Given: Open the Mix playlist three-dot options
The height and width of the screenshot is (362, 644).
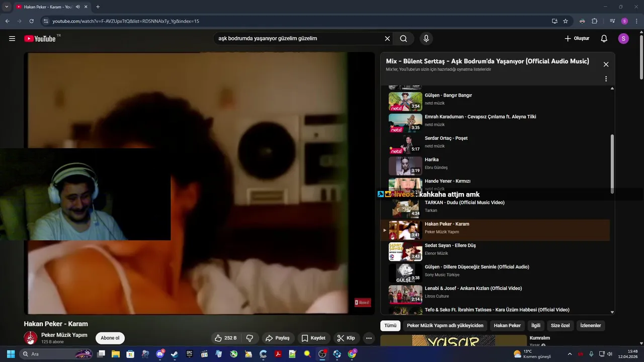Looking at the screenshot, I should pyautogui.click(x=606, y=79).
